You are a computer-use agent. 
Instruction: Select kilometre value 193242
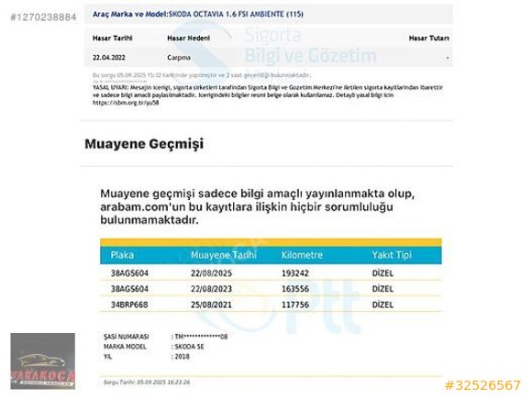click(295, 273)
